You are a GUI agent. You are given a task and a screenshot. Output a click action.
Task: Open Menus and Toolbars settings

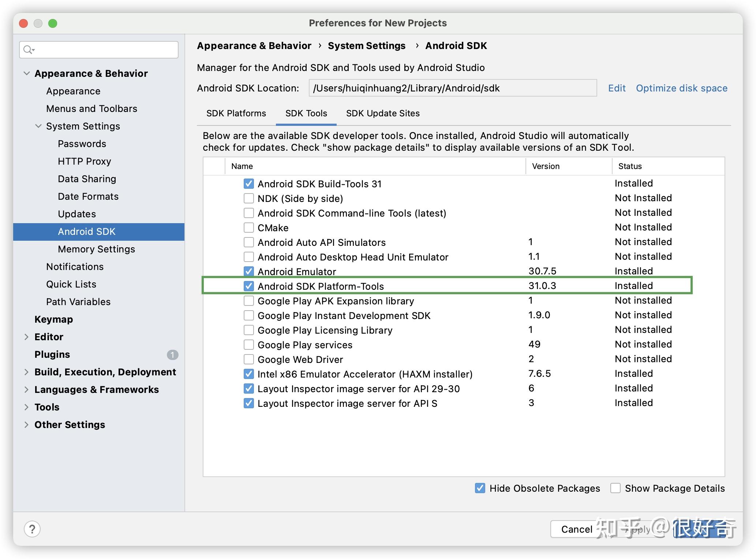pos(91,109)
